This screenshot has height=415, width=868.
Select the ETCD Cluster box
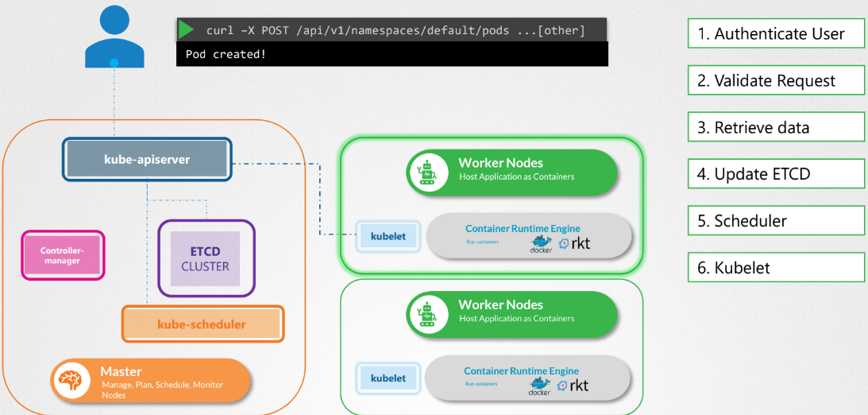[206, 258]
